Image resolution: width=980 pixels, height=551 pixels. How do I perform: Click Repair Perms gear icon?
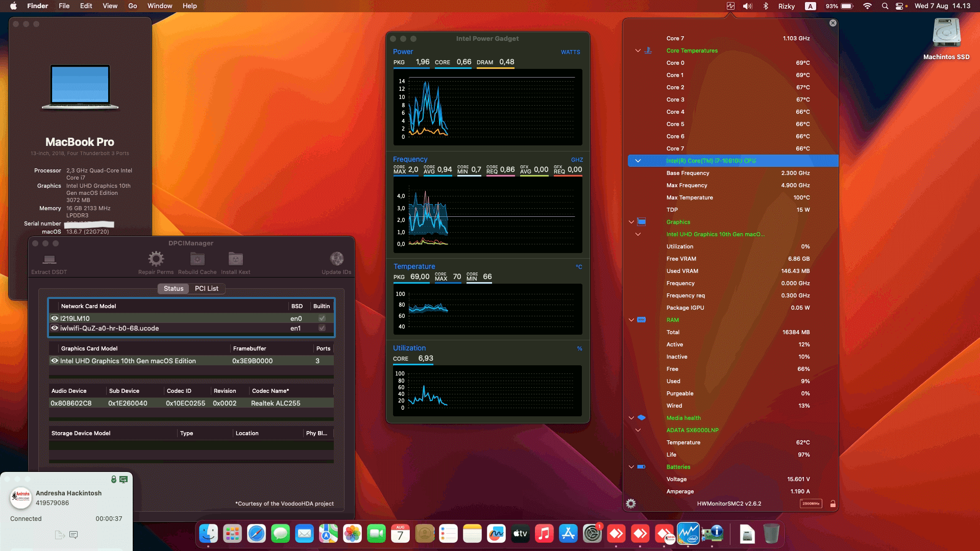(156, 259)
